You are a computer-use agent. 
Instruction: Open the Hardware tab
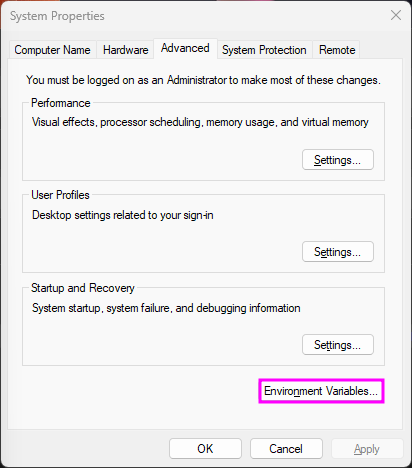coord(125,50)
